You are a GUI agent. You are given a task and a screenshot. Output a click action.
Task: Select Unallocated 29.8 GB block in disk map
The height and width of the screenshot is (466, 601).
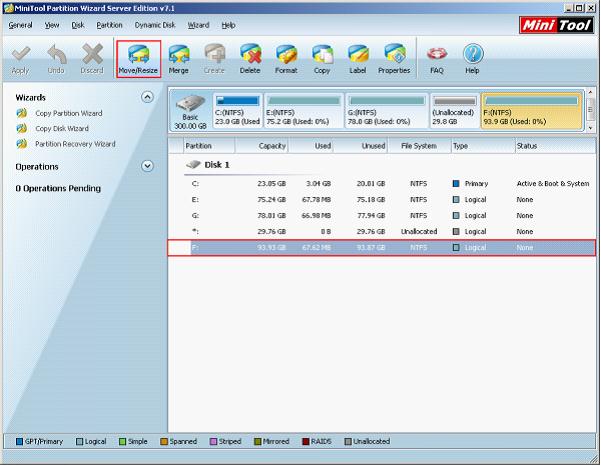point(454,111)
